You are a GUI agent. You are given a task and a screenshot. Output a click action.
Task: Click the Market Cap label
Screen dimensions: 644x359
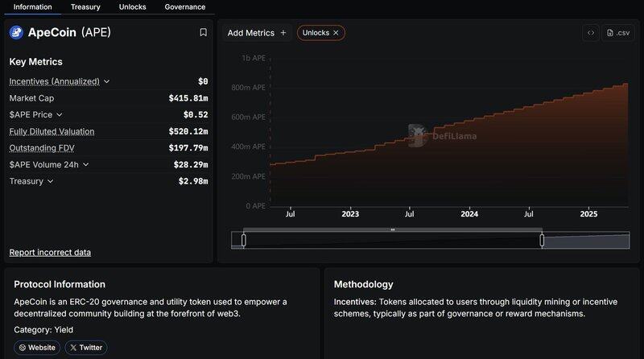tap(31, 98)
